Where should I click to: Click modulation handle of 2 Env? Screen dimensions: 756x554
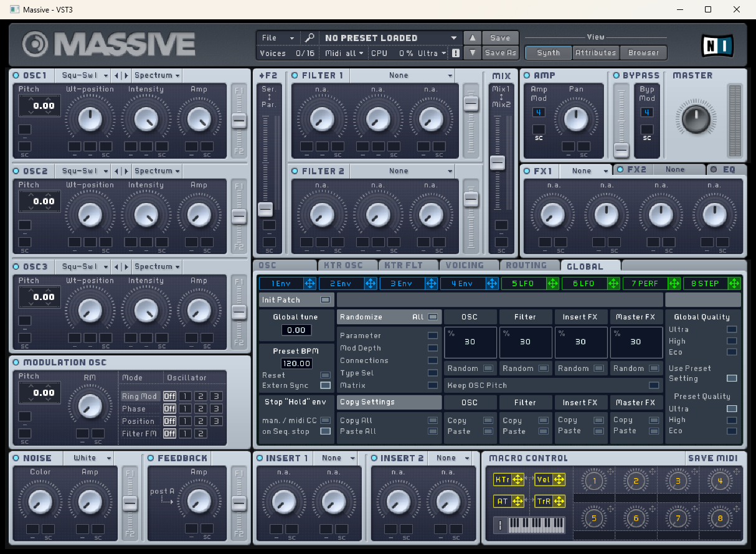tap(371, 284)
